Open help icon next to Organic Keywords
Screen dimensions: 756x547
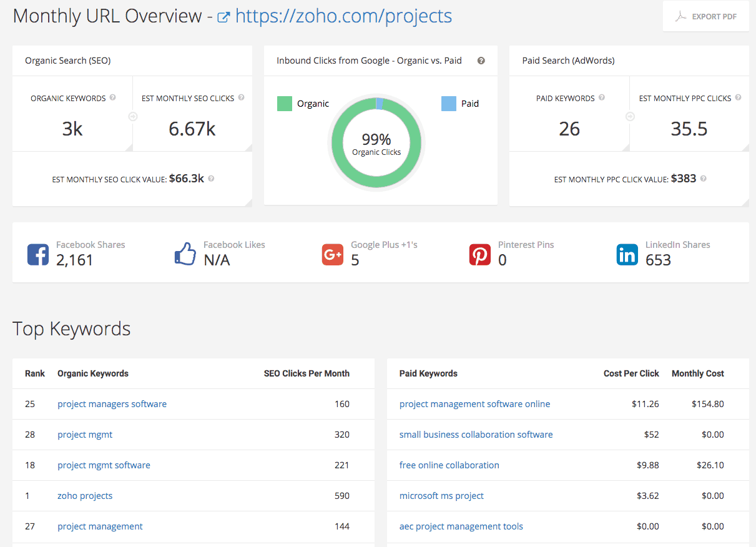(112, 97)
